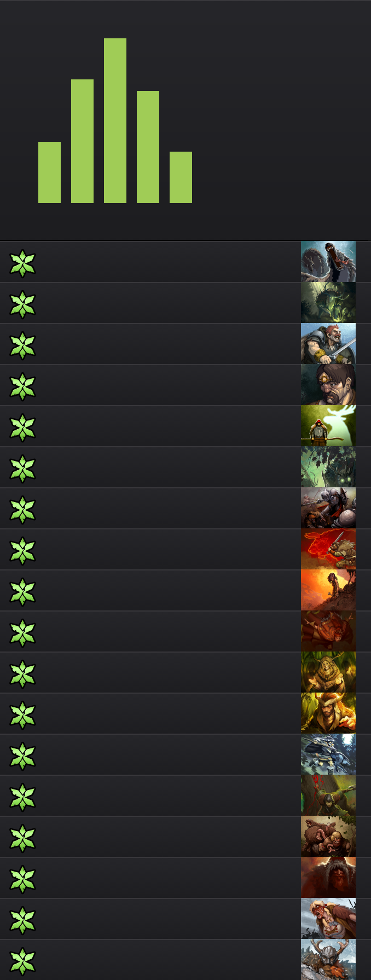This screenshot has width=371, height=980.
Task: Select the green leaf icon beside the blue armored rider
Action: 22,756
